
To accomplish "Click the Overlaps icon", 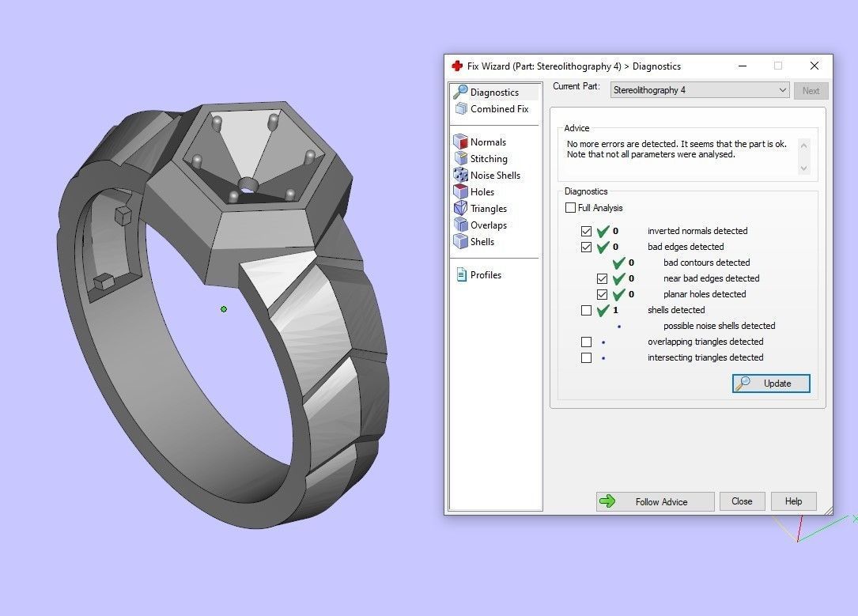I will [x=461, y=225].
